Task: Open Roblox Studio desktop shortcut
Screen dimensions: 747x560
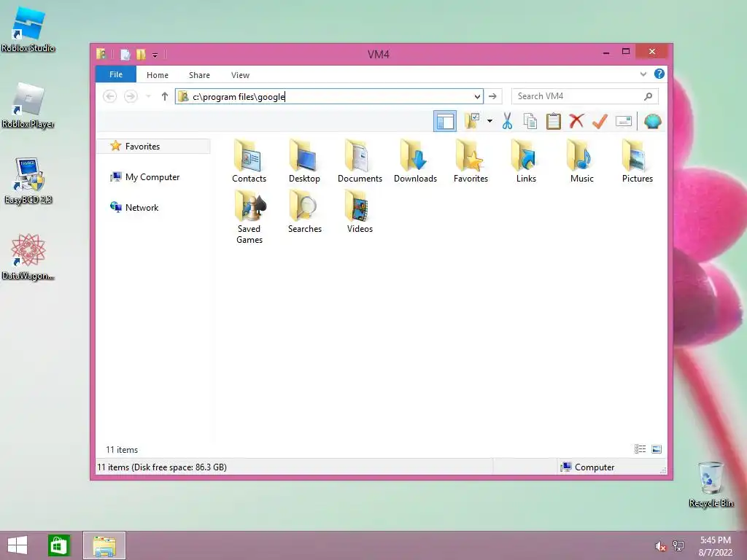Action: 28,29
